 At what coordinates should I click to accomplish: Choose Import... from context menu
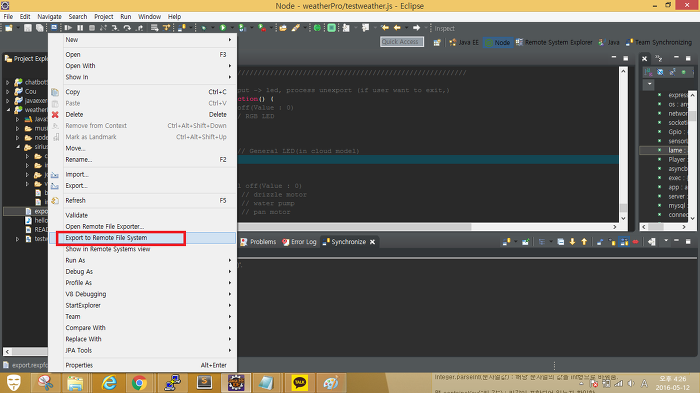pyautogui.click(x=143, y=174)
